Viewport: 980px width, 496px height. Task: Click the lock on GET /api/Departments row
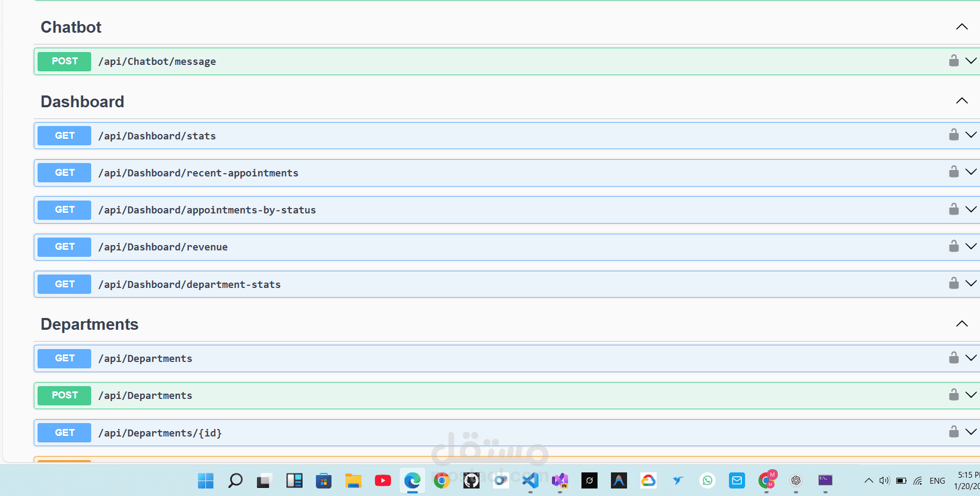pos(954,358)
